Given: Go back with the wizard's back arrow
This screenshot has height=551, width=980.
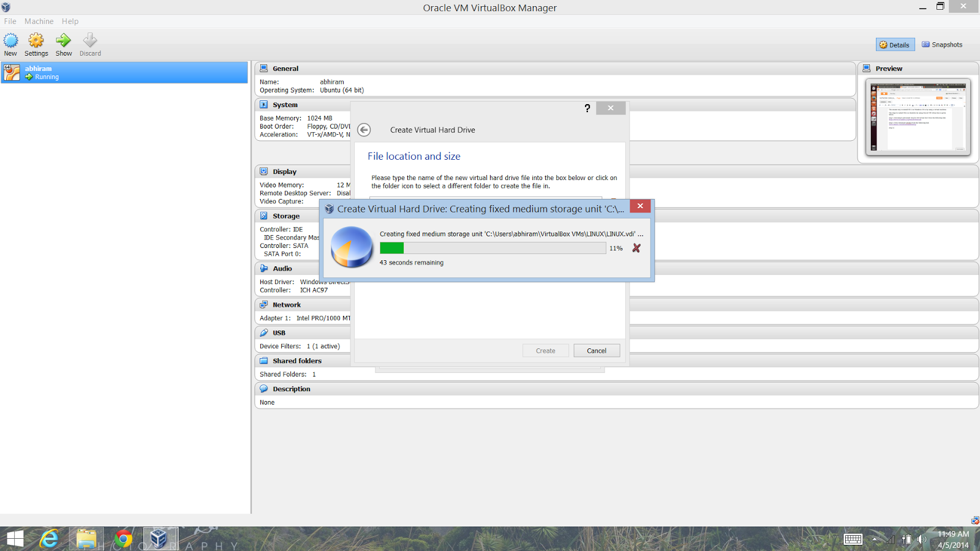Looking at the screenshot, I should (x=364, y=130).
